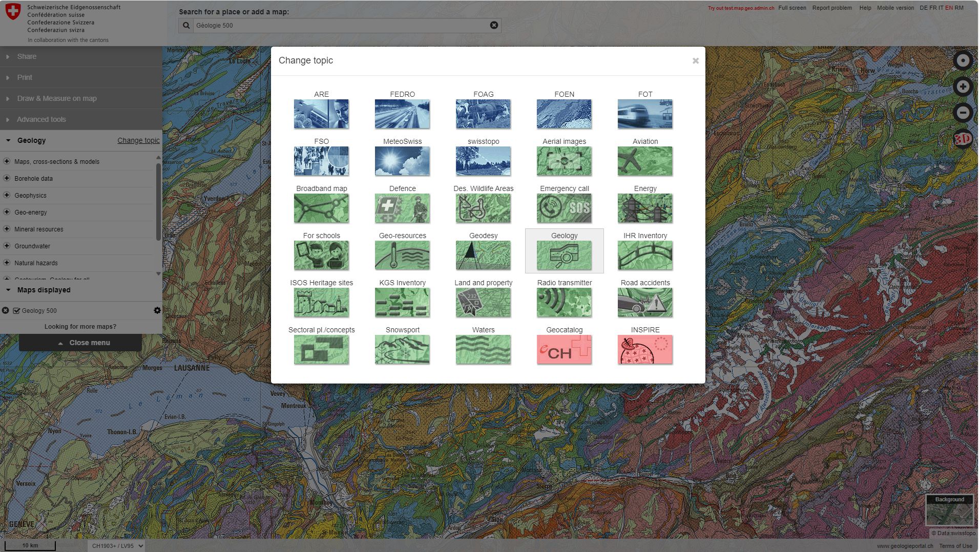Viewport: 980px width, 552px height.
Task: Switch to 3D map view
Action: pyautogui.click(x=963, y=139)
